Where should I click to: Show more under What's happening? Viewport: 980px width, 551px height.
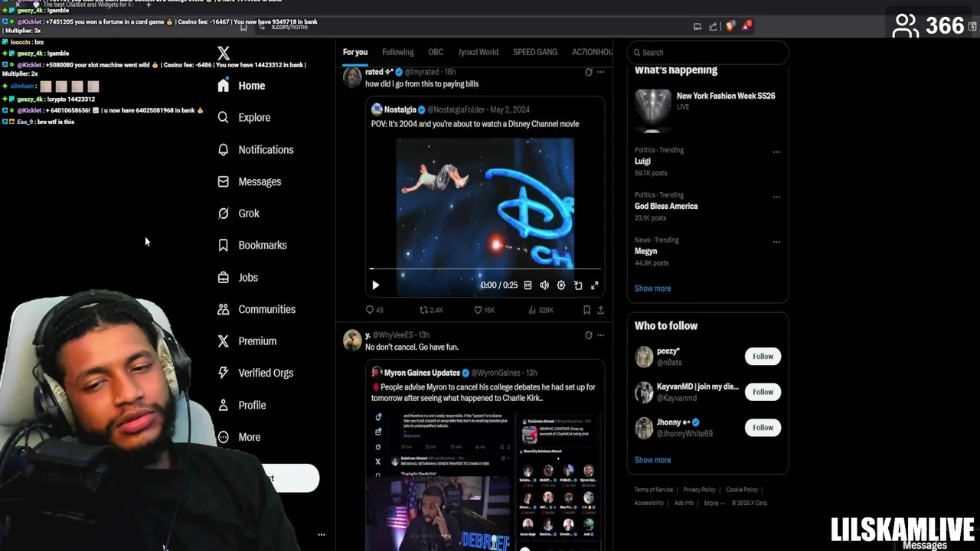click(652, 289)
